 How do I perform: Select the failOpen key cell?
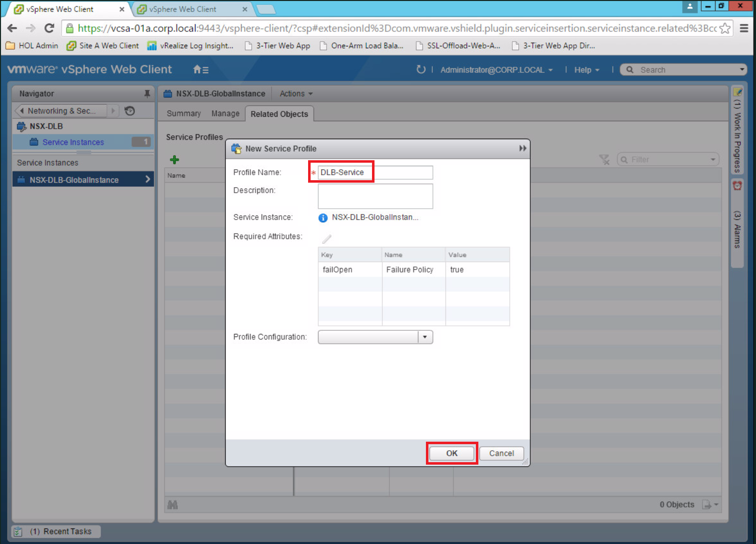[x=350, y=270]
